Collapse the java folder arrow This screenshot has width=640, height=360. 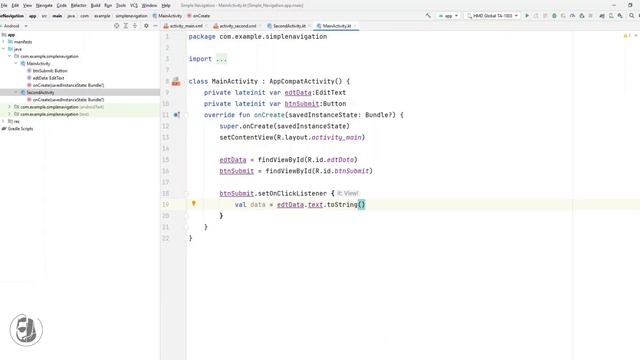click(x=4, y=49)
